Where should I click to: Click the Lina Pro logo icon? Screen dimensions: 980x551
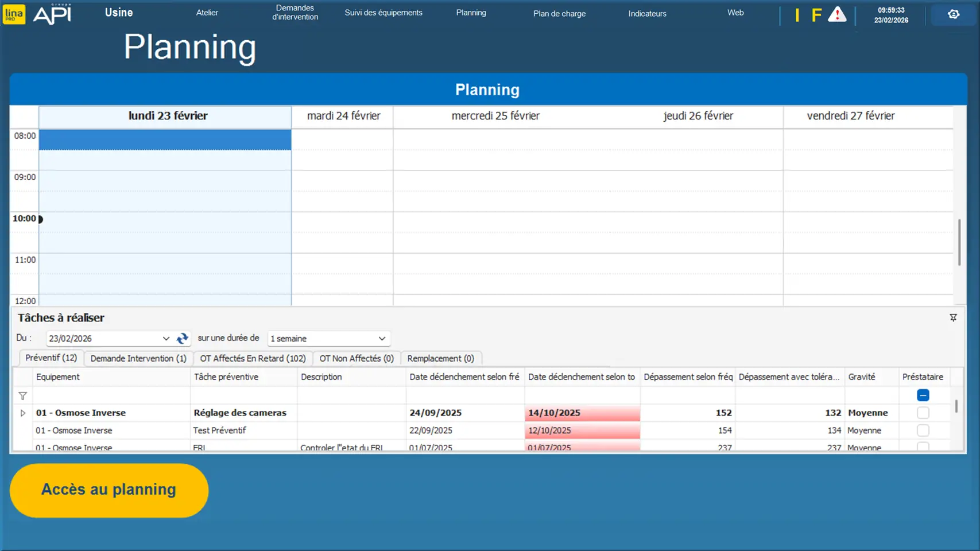[x=14, y=14]
